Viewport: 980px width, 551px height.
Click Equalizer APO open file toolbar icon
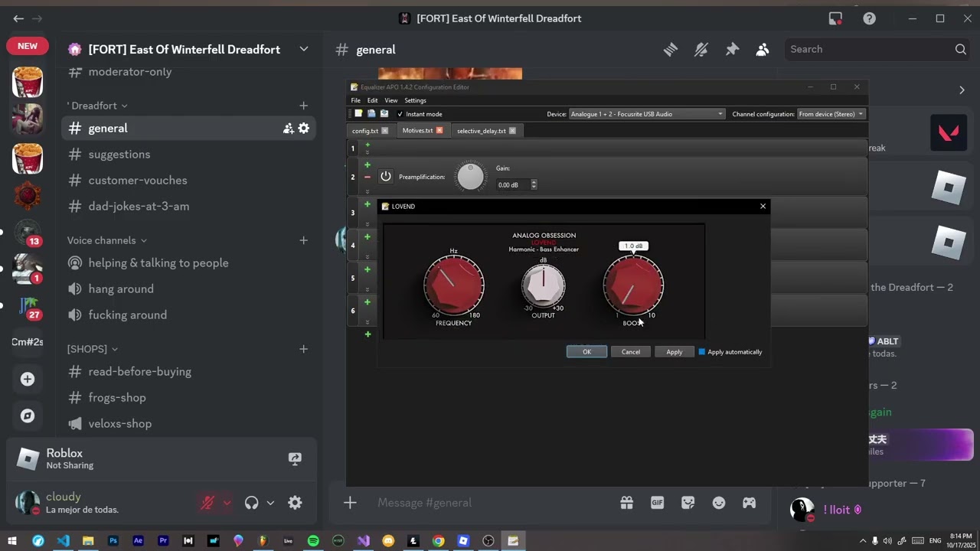pos(371,114)
